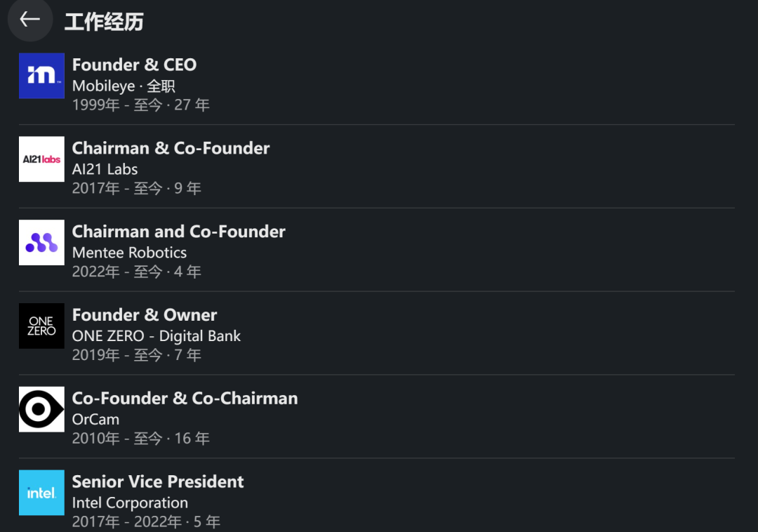This screenshot has width=758, height=532.
Task: Open the Founder & CEO position
Action: (x=134, y=65)
